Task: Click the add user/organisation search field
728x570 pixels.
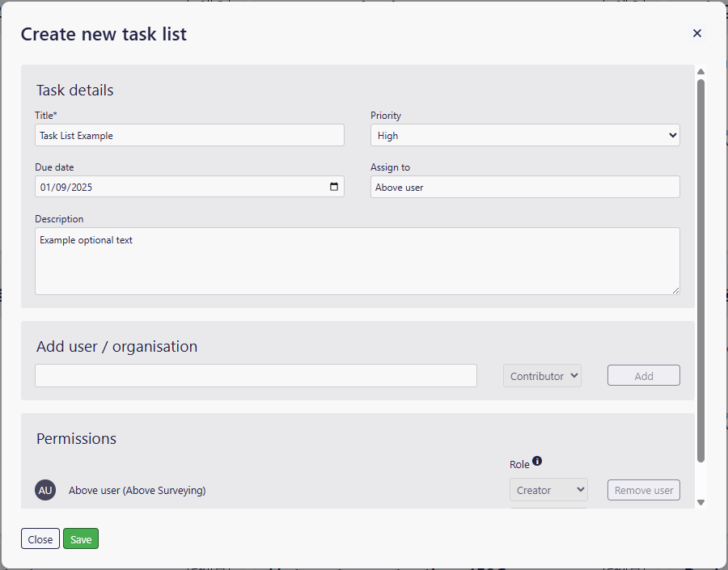Action: pyautogui.click(x=256, y=375)
